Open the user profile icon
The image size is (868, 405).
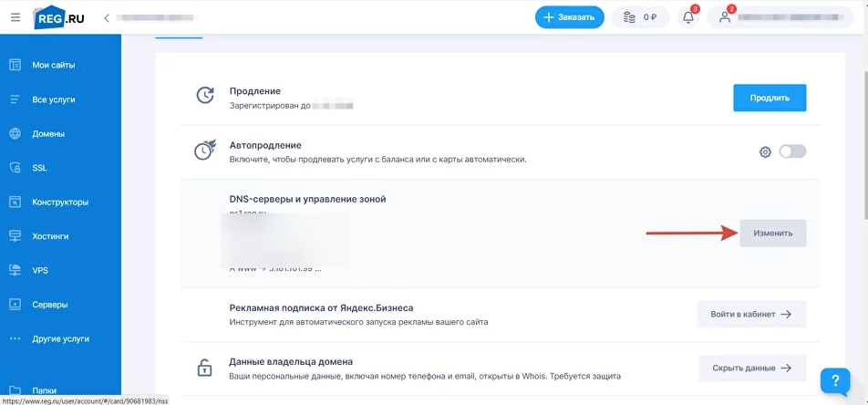(725, 17)
